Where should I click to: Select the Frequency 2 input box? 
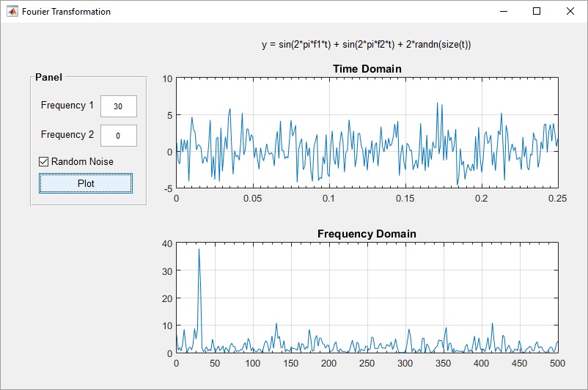118,136
